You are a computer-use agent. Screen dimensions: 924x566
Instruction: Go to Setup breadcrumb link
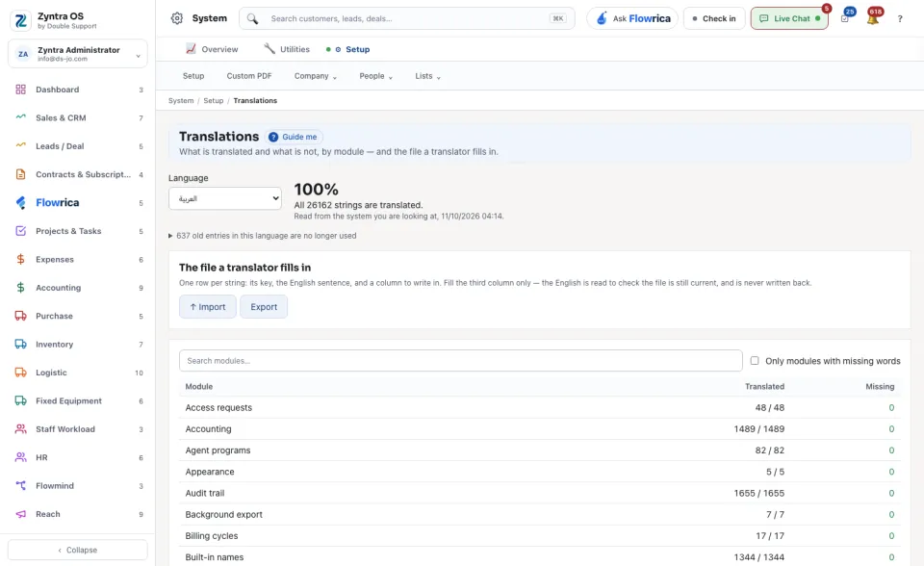(x=214, y=101)
